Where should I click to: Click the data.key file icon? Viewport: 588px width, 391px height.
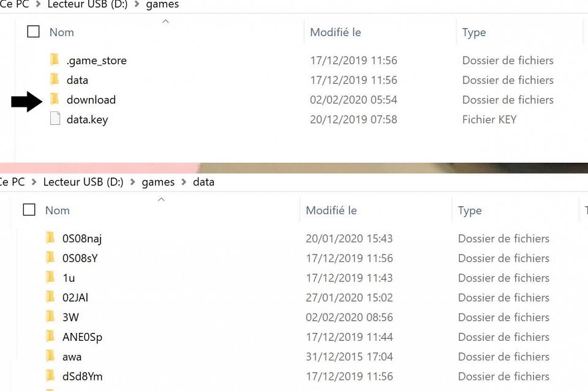(55, 119)
